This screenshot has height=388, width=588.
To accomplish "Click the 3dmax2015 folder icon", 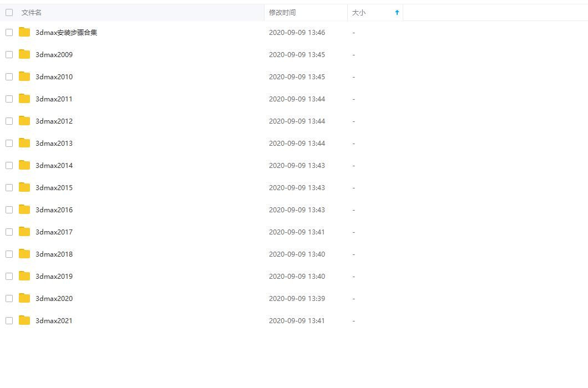I will (24, 187).
